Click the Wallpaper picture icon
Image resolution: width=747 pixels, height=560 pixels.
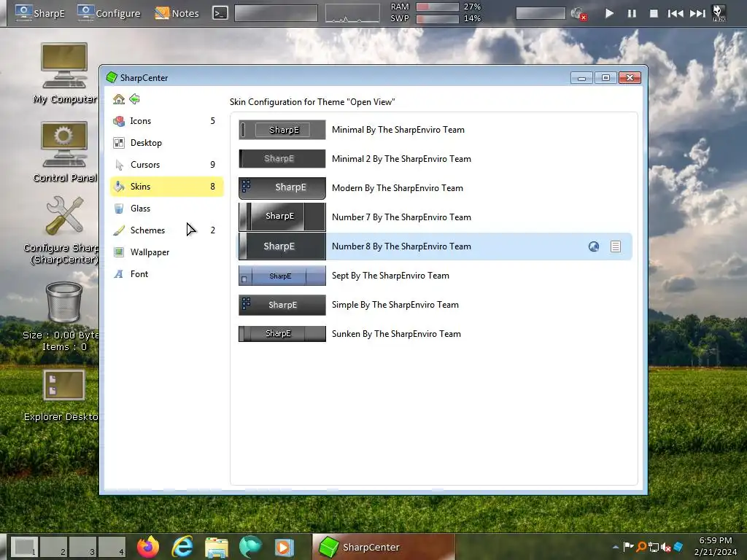[119, 252]
